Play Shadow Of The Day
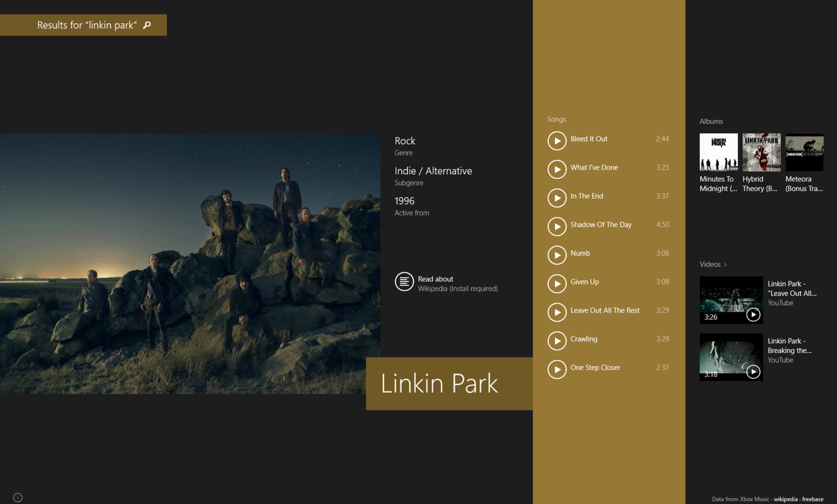The width and height of the screenshot is (837, 504). [556, 226]
